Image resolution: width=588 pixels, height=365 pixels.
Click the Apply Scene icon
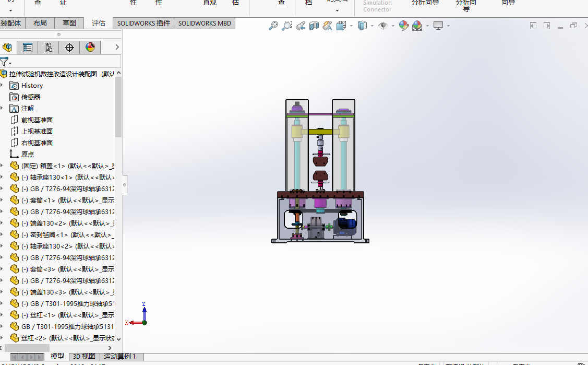(417, 26)
